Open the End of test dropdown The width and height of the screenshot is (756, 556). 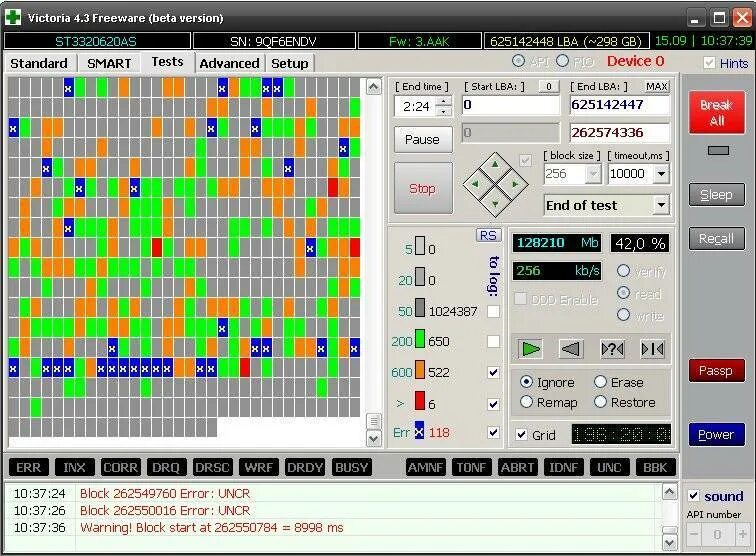[662, 205]
